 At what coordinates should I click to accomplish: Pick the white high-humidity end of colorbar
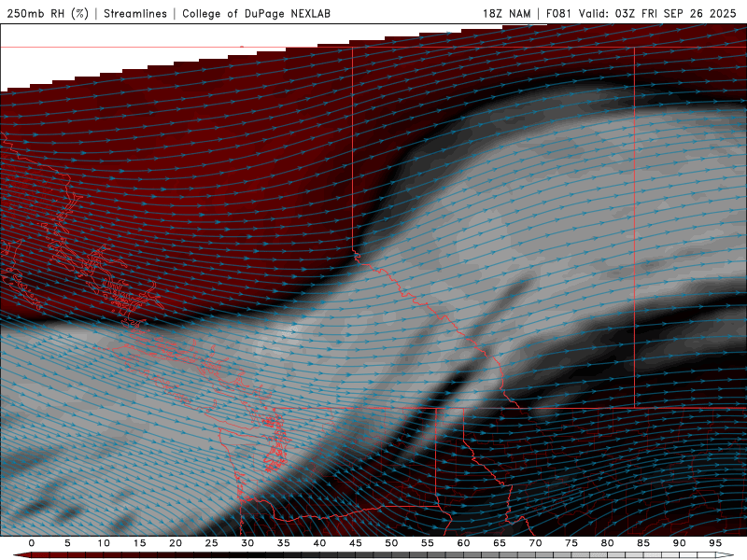[x=725, y=555]
